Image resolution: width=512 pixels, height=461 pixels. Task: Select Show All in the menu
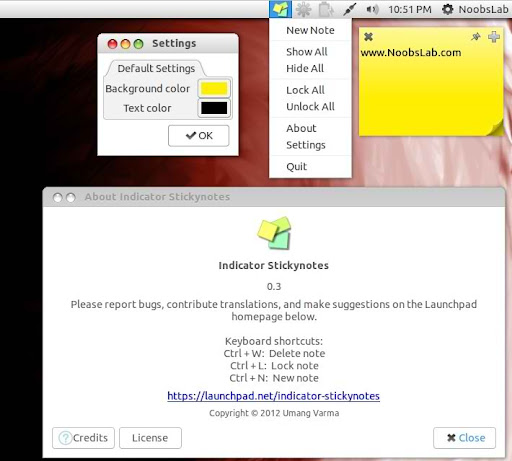pos(307,52)
